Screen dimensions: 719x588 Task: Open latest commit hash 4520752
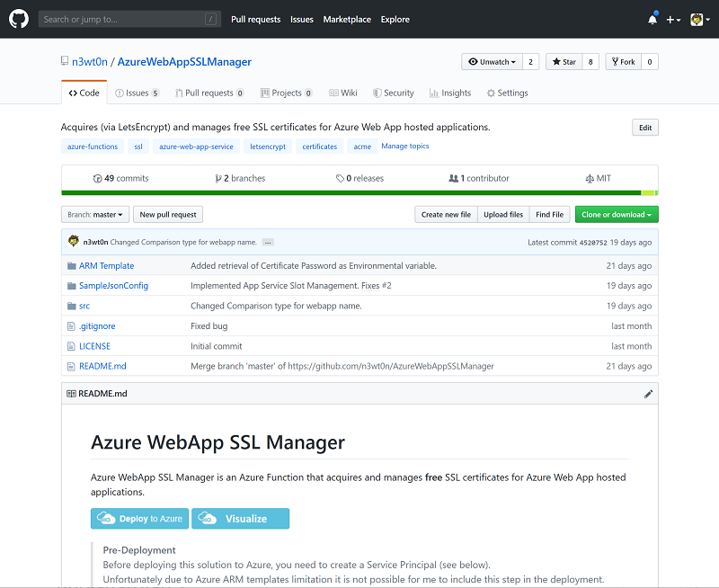tap(593, 243)
